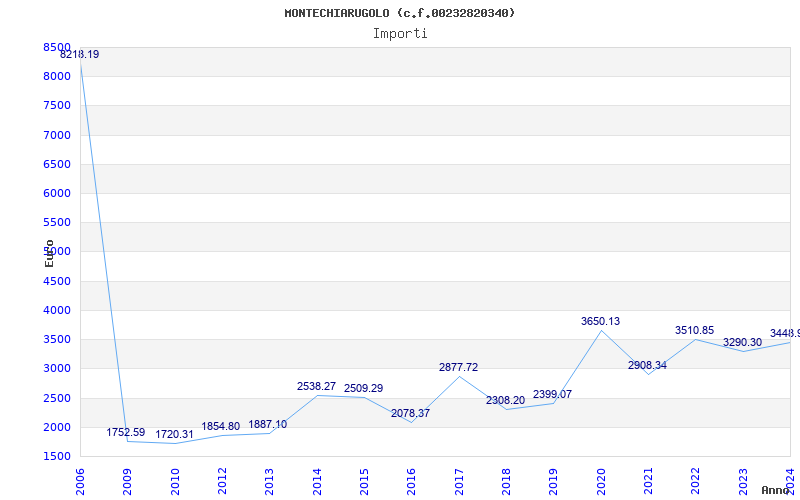Click the x-axis year 2022
Screen dimensions: 800x500
696,482
